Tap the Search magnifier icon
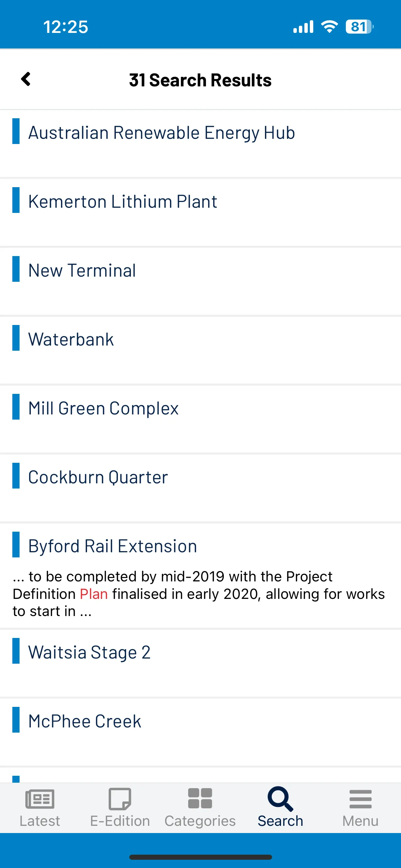Viewport: 401px width, 868px height. 280,799
